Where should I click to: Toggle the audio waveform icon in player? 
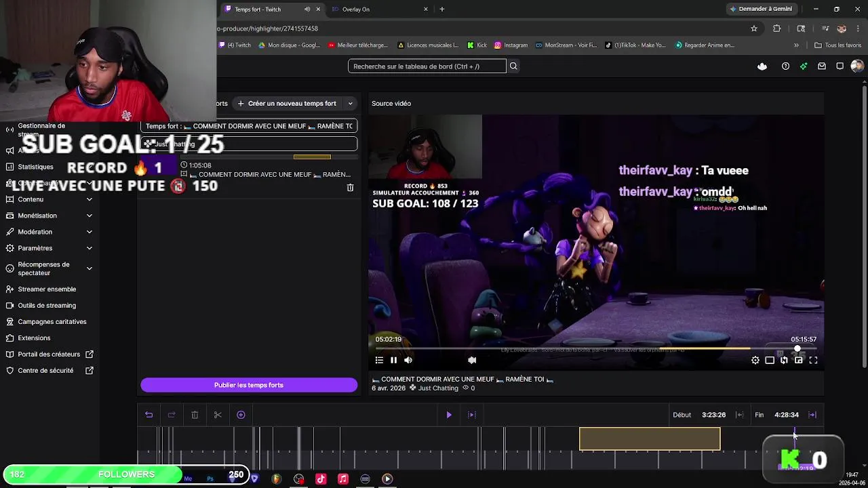tap(472, 361)
